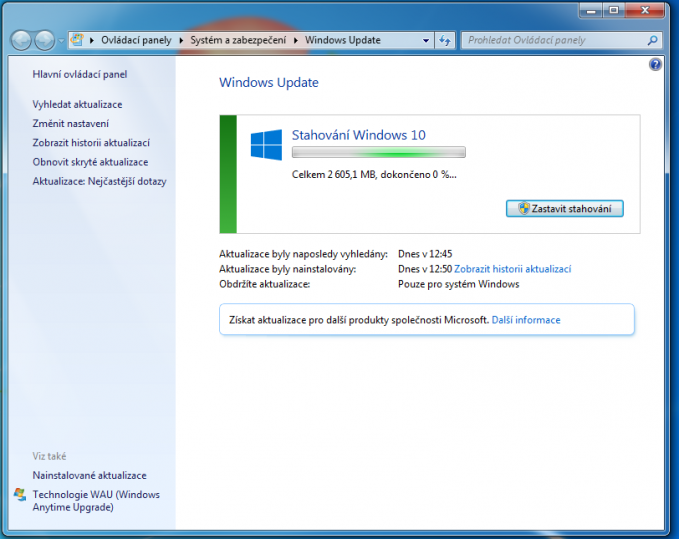Click the Windows 10 logo icon
The image size is (679, 539).
pos(266,145)
